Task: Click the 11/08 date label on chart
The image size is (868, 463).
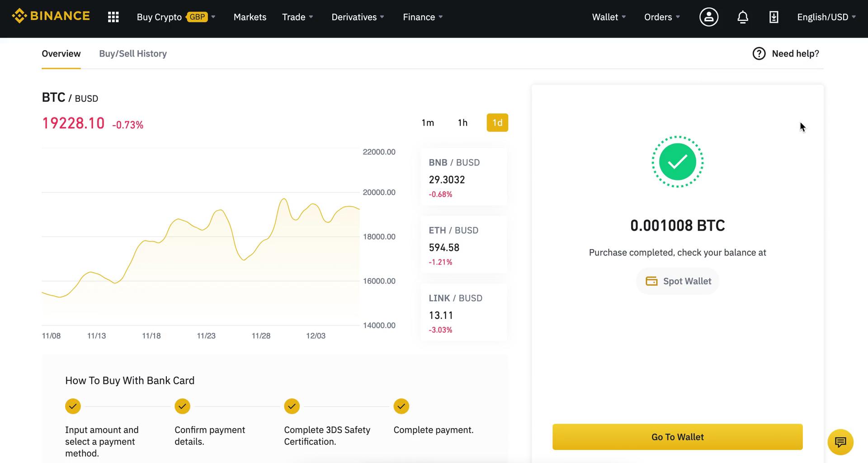Action: click(x=51, y=336)
